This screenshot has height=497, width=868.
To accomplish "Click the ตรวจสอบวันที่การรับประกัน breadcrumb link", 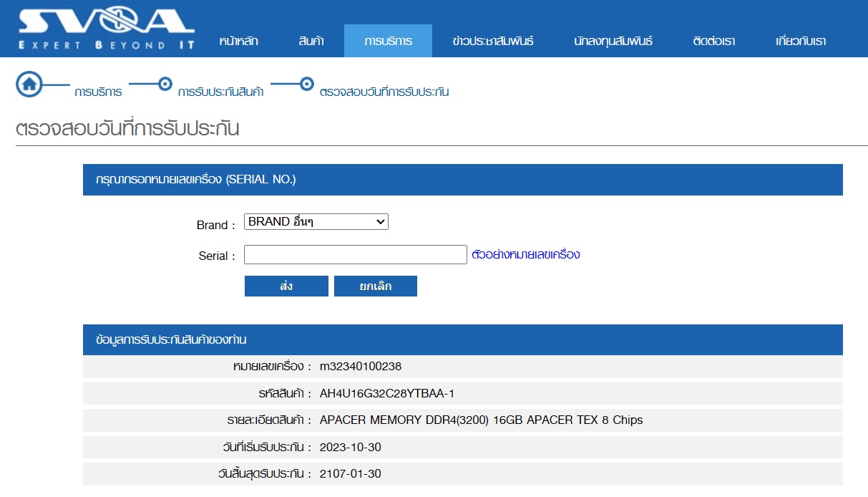I will pyautogui.click(x=384, y=92).
